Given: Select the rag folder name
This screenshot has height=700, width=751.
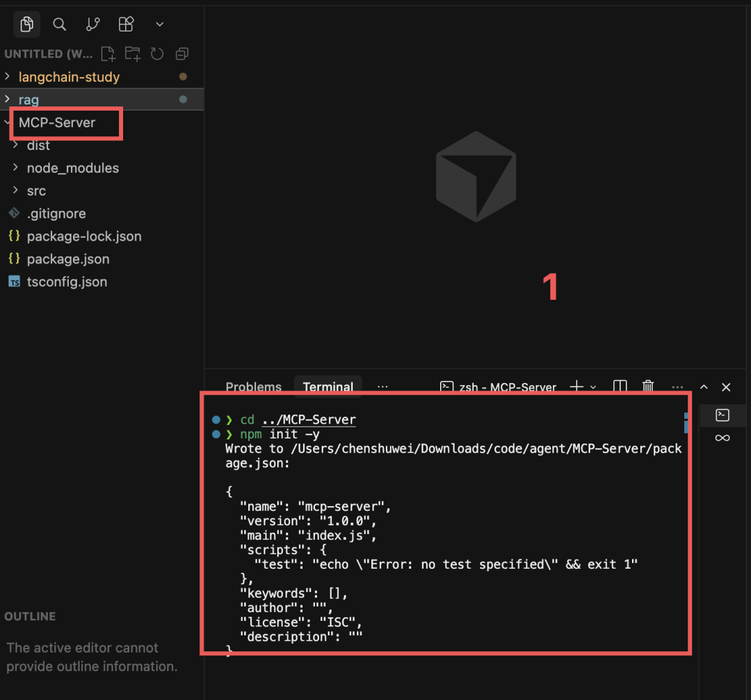Looking at the screenshot, I should pyautogui.click(x=29, y=99).
